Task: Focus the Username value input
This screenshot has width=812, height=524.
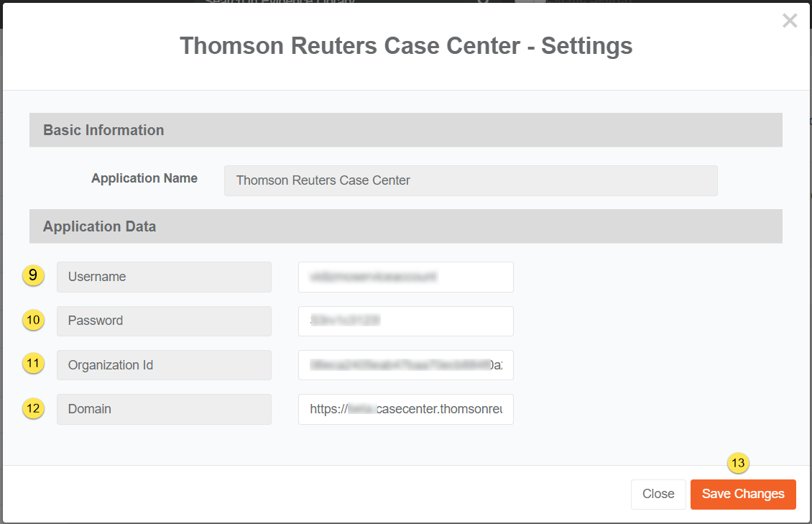Action: pos(405,277)
